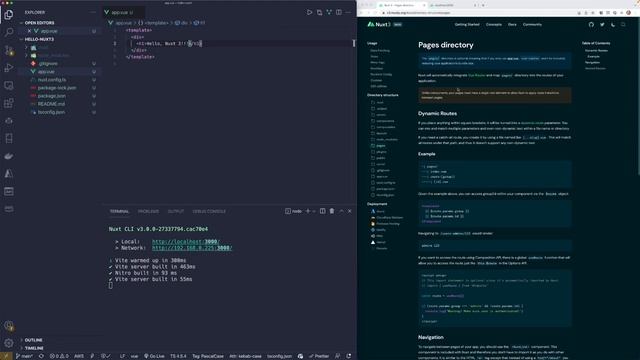Open the Accounts icon in activity bar
The width and height of the screenshot is (640, 360).
coord(9,326)
